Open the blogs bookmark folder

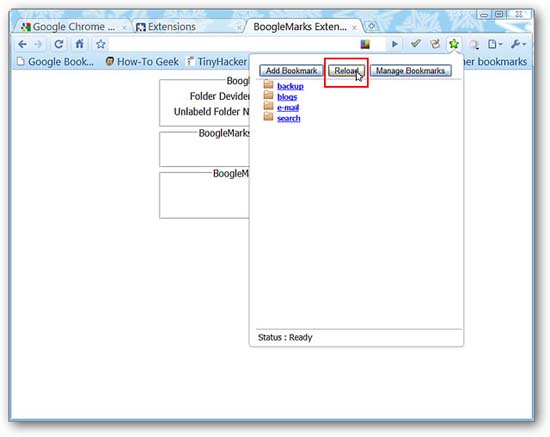(x=287, y=97)
